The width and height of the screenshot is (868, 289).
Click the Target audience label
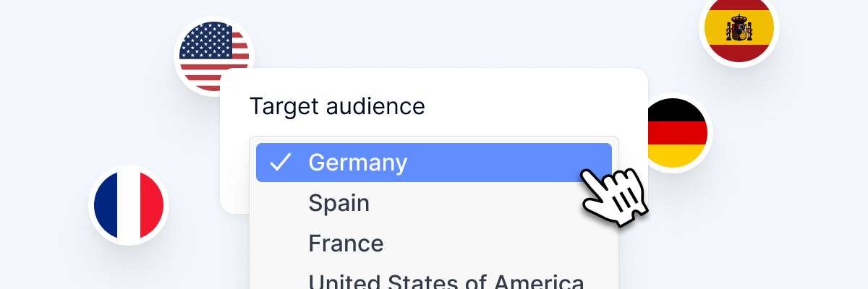[x=337, y=107]
